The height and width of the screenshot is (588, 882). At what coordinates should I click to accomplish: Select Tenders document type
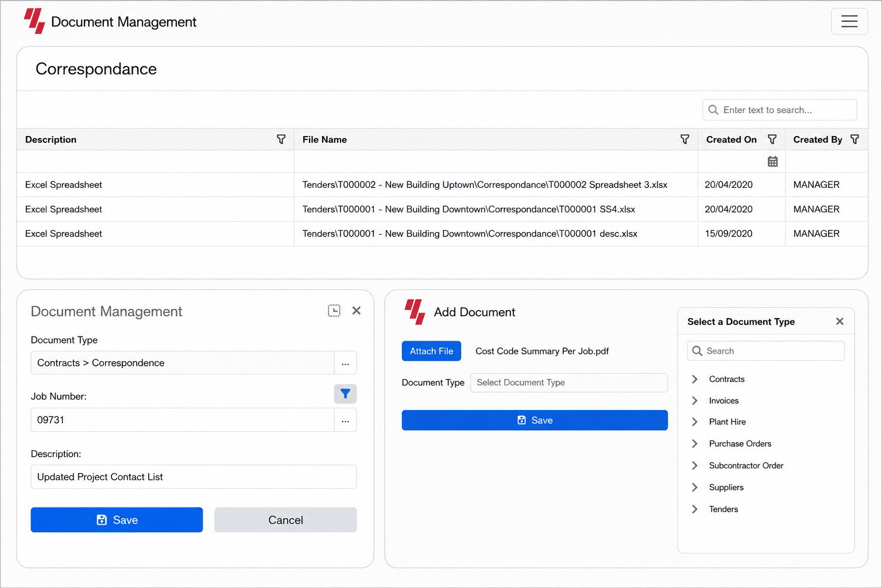pyautogui.click(x=724, y=509)
